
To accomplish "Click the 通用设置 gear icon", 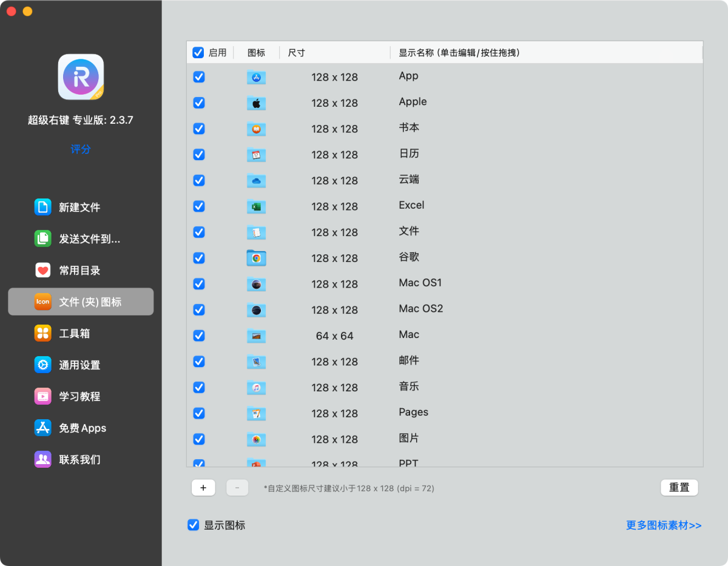I will pos(43,365).
